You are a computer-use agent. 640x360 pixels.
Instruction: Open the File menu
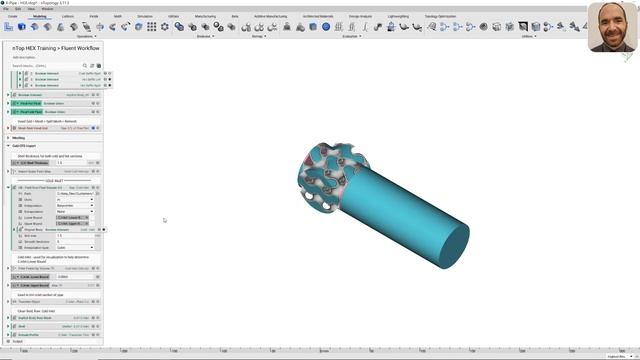pyautogui.click(x=6, y=9)
